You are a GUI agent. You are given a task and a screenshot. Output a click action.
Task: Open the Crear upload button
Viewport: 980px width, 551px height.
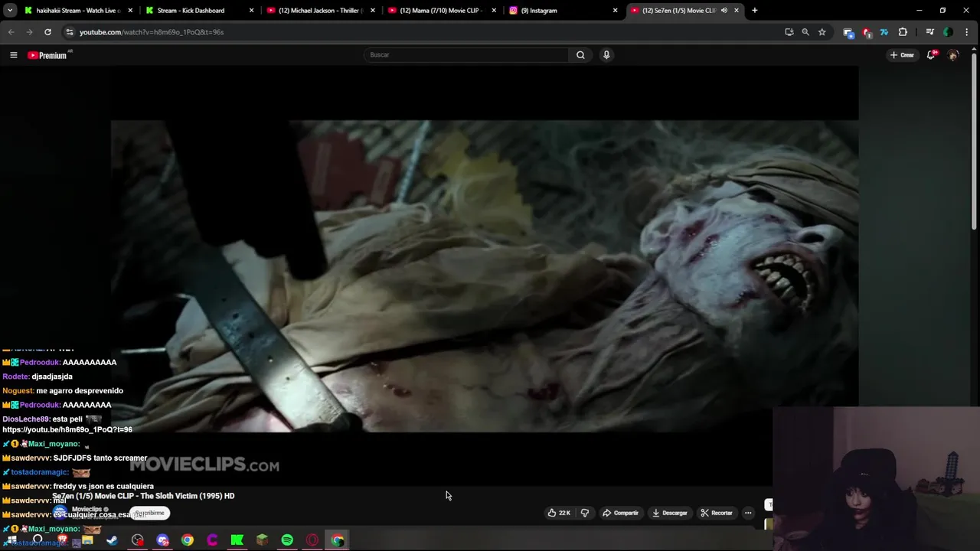pyautogui.click(x=903, y=55)
